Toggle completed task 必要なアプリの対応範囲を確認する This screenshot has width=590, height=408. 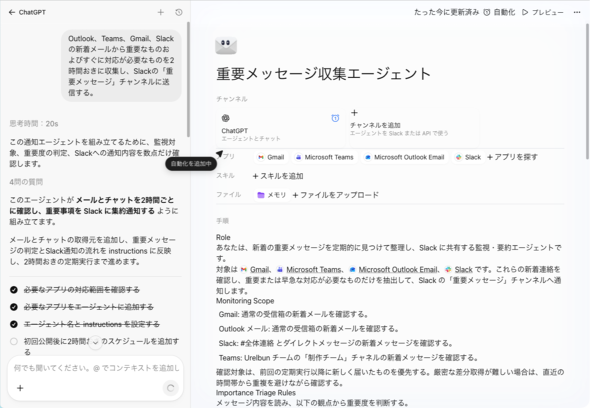pyautogui.click(x=14, y=290)
